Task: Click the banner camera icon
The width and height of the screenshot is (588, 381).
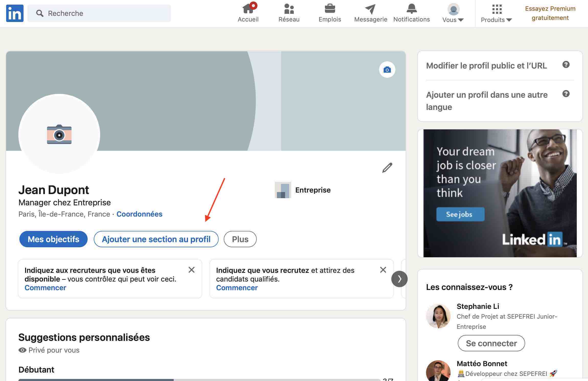Action: coord(387,69)
